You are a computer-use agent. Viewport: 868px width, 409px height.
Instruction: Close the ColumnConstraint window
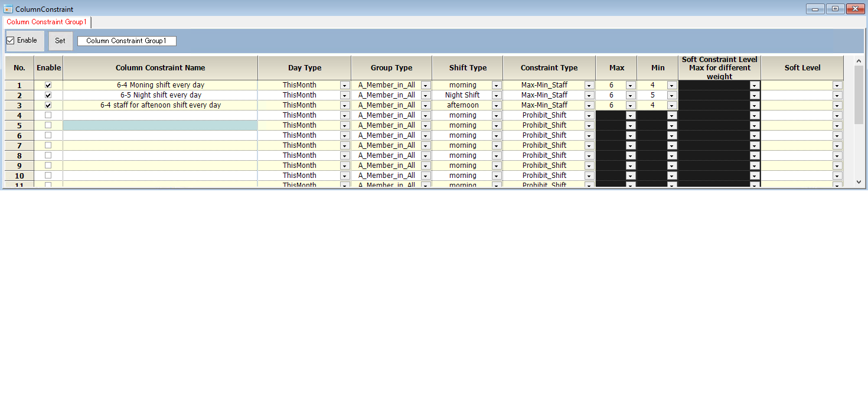point(855,9)
